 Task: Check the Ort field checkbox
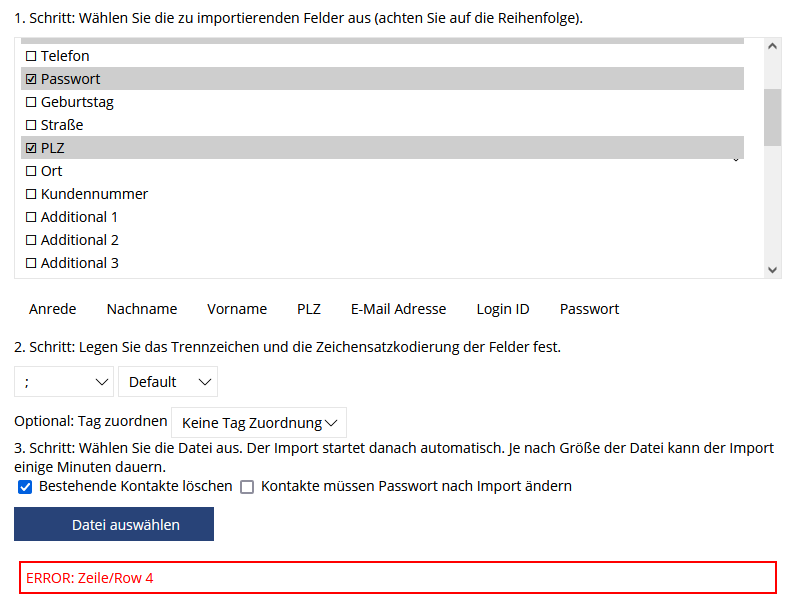[31, 171]
